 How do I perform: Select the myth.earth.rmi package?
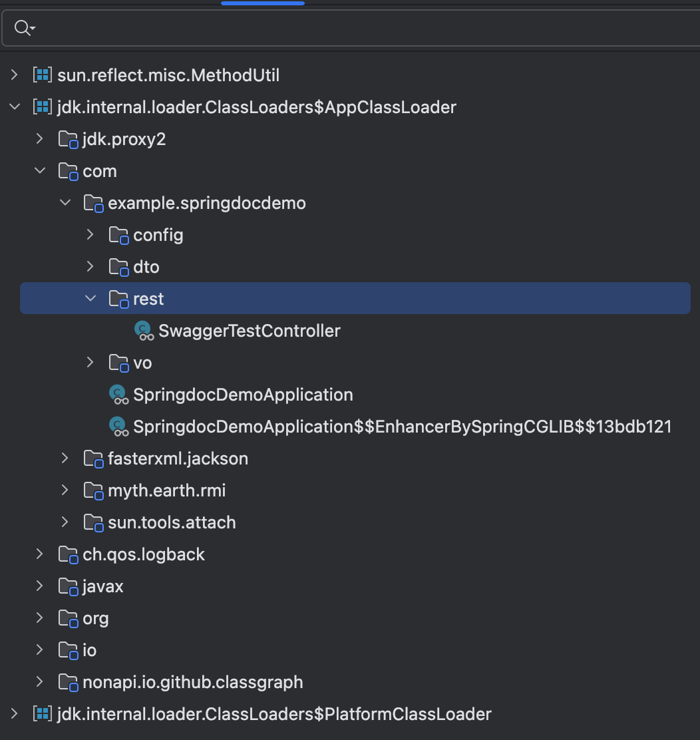(166, 490)
